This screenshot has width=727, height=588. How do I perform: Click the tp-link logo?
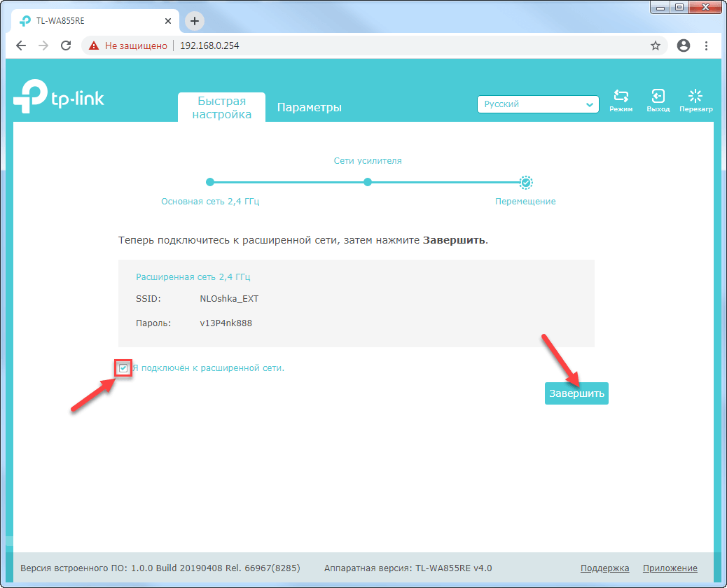coord(58,96)
